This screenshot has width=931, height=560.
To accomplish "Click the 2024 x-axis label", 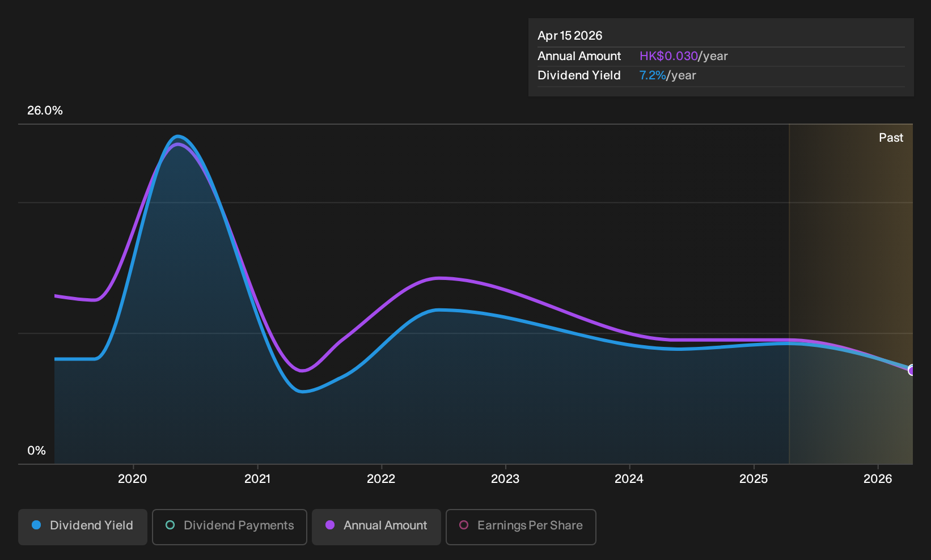I will [629, 479].
